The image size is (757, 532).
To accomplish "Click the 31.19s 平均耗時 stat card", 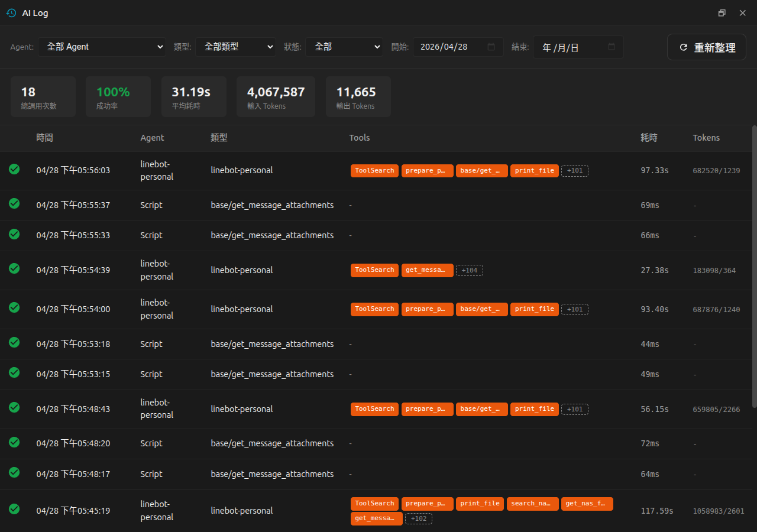I will pos(194,97).
